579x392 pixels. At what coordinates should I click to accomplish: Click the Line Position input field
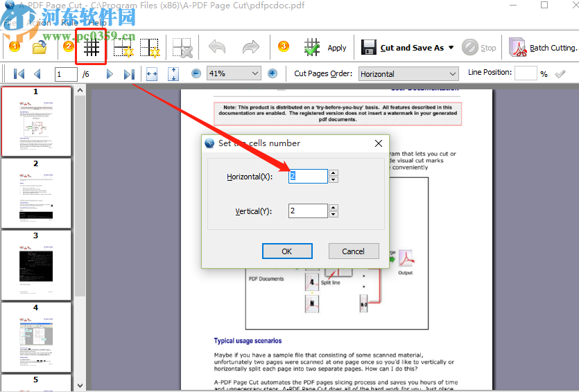coord(526,73)
